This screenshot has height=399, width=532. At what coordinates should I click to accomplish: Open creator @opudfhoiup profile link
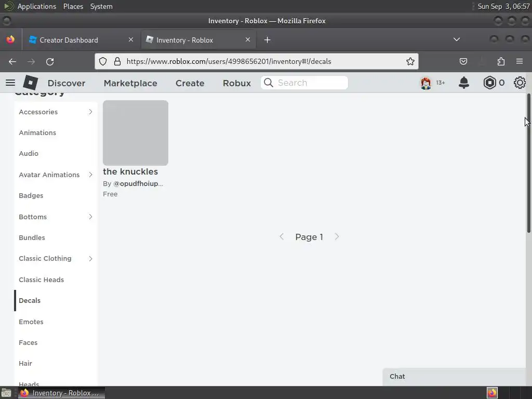tap(138, 183)
